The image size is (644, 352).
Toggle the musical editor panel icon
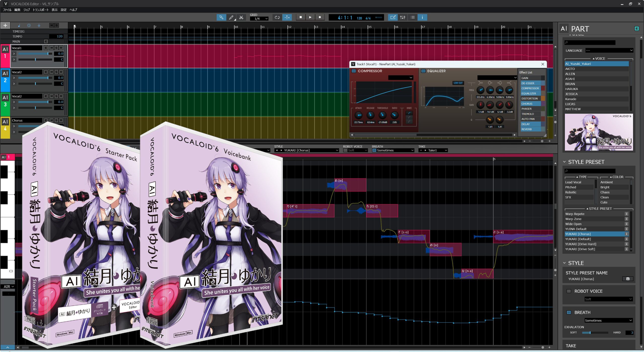pos(393,17)
